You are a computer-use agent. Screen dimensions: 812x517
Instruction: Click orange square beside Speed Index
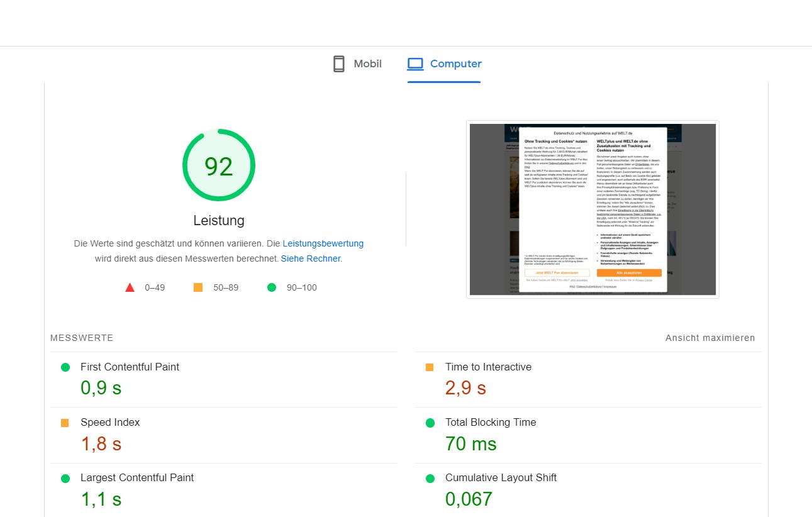point(65,423)
